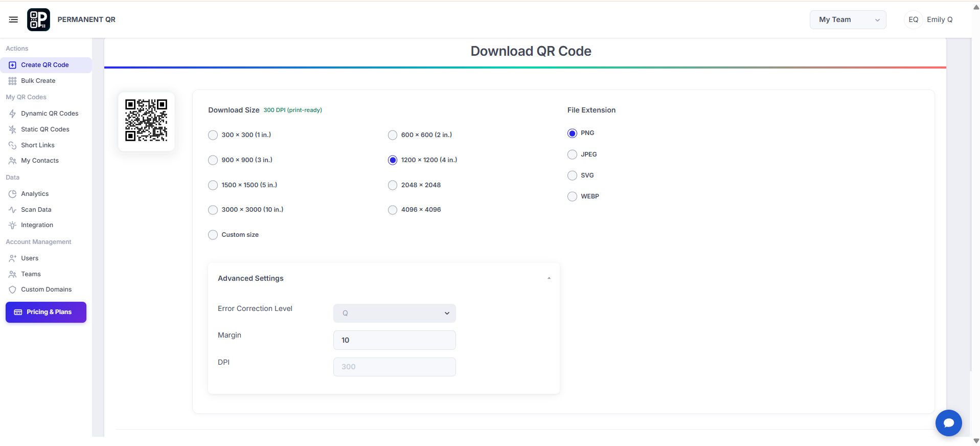The height and width of the screenshot is (446, 980).
Task: Click the Permanent QR logo icon
Action: (x=38, y=19)
